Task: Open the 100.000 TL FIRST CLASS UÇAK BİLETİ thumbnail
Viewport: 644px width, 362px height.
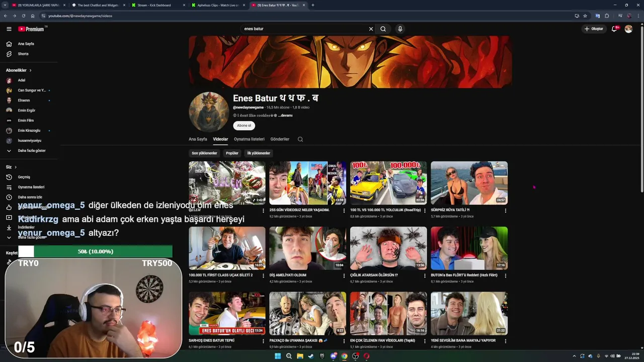Action: click(227, 248)
